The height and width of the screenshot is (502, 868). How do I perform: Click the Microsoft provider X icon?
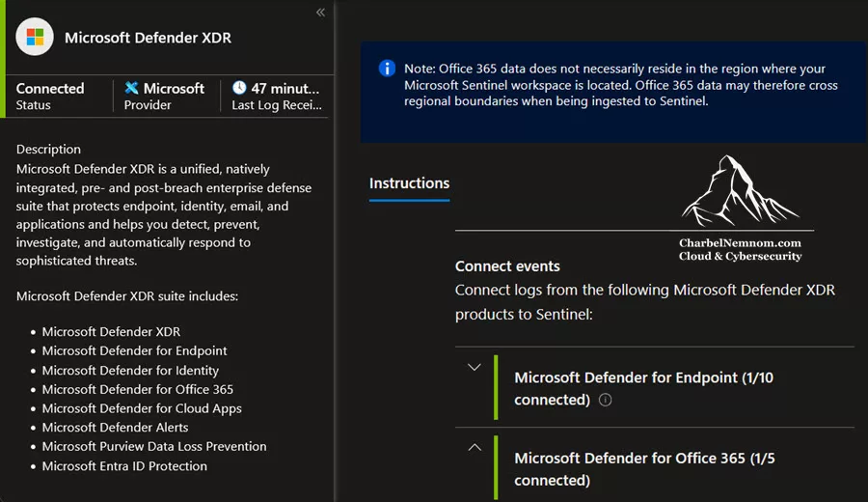click(x=131, y=88)
